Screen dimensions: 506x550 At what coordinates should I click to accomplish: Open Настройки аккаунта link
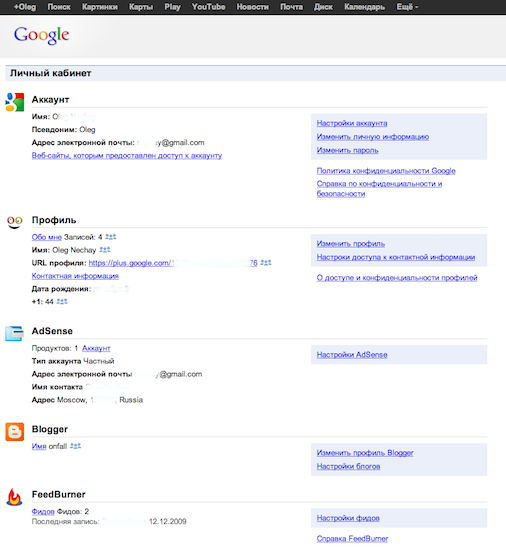coord(352,123)
